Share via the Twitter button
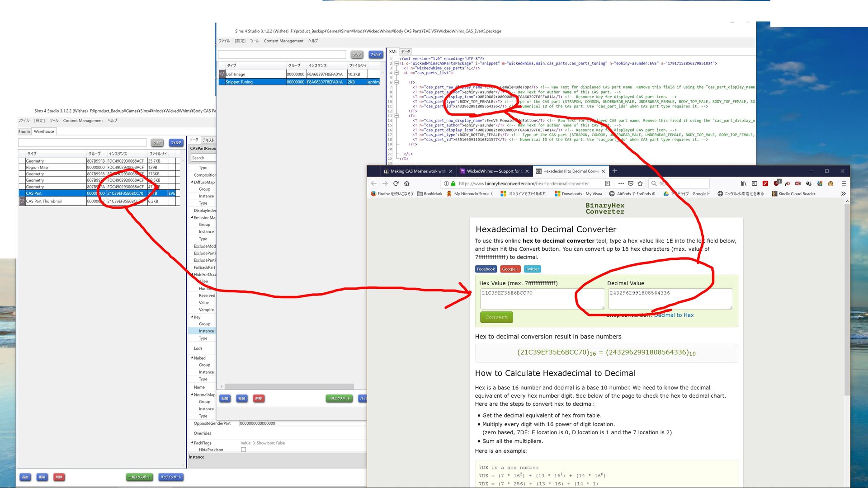Screen dimensions: 868x488 pyautogui.click(x=532, y=269)
